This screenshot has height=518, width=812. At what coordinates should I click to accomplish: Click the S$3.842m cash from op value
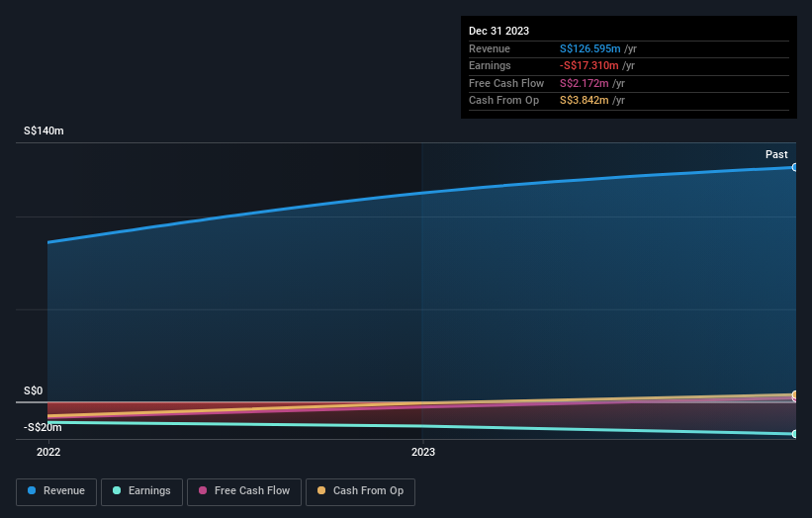coord(585,101)
